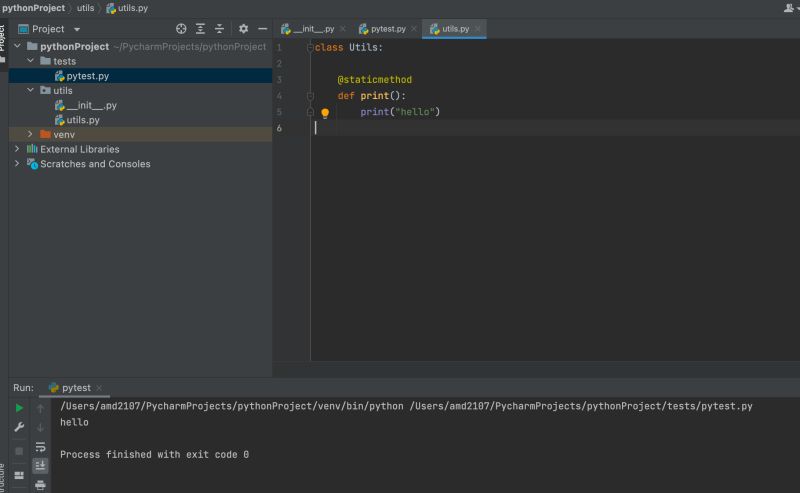Collapse the tests folder

click(31, 61)
